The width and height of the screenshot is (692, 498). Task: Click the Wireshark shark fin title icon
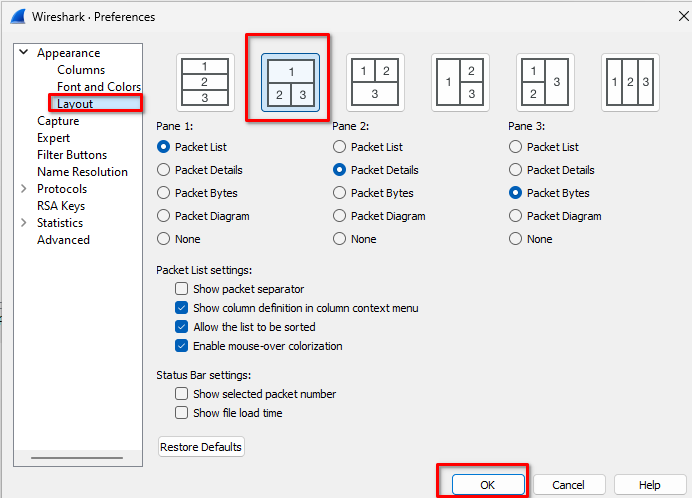click(18, 16)
